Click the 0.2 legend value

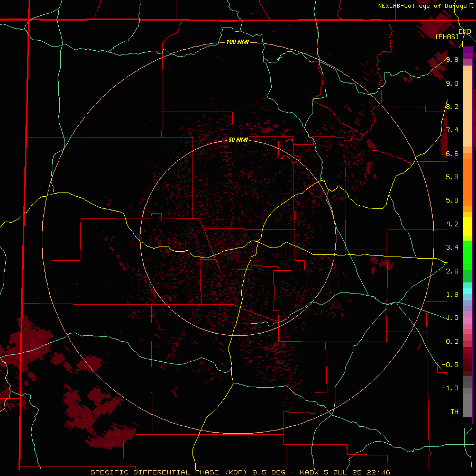[x=452, y=342]
